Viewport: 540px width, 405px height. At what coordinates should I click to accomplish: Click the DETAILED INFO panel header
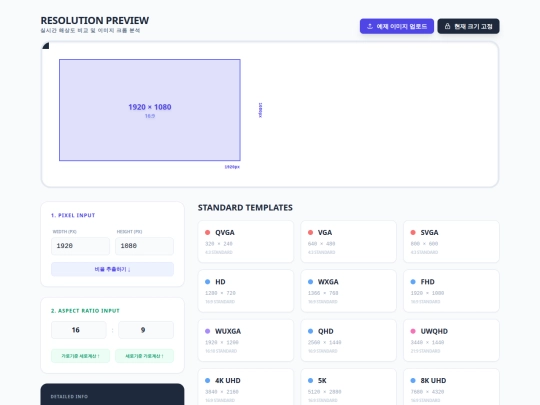point(69,396)
